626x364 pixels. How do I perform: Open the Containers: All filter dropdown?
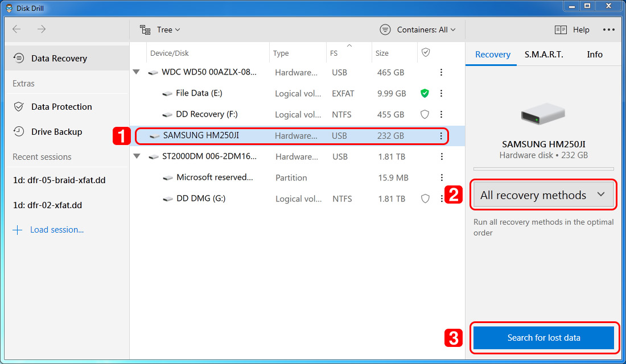pos(418,30)
